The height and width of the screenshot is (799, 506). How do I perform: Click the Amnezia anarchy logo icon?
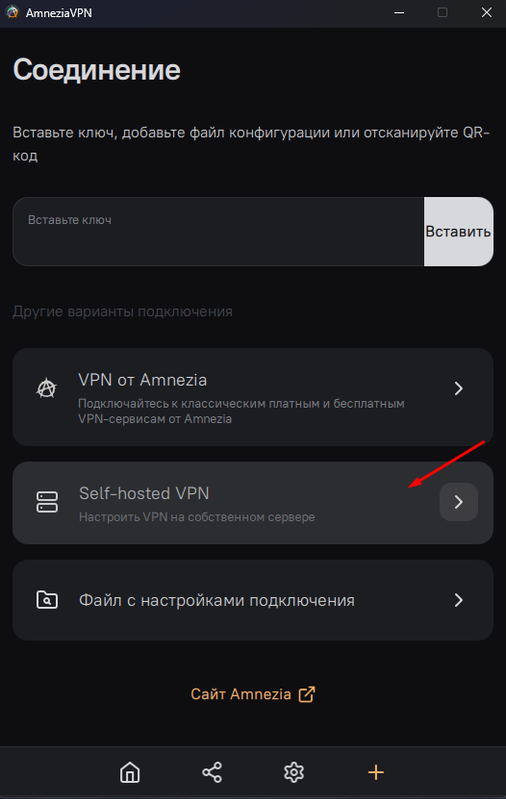pyautogui.click(x=46, y=389)
